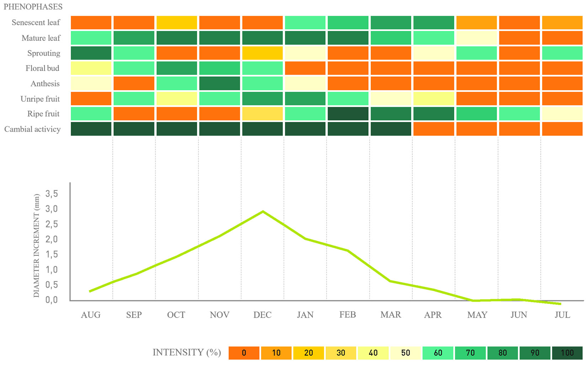Select the 100 intensity legend swatch
The height and width of the screenshot is (365, 588).
click(x=567, y=353)
